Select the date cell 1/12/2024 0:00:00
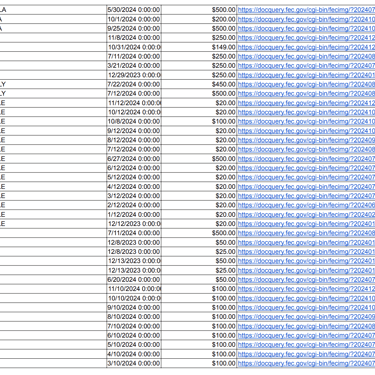This screenshot has height=375, width=375. 134,215
